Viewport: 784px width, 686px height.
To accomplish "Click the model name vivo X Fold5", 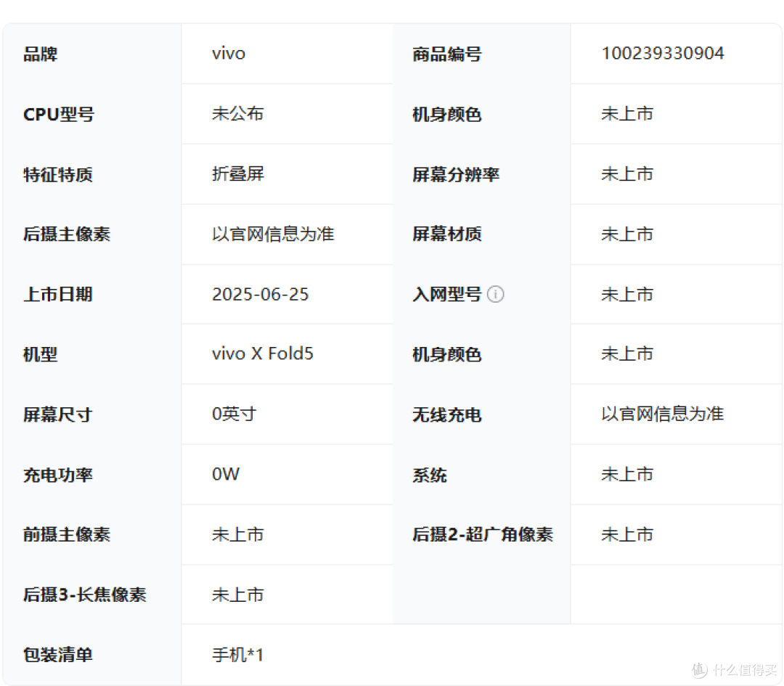I will coord(263,354).
